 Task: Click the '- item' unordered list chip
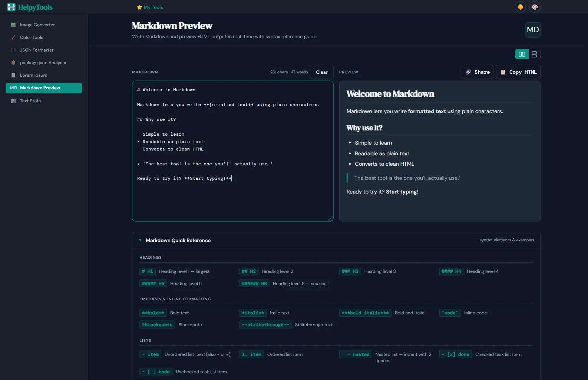[150, 354]
